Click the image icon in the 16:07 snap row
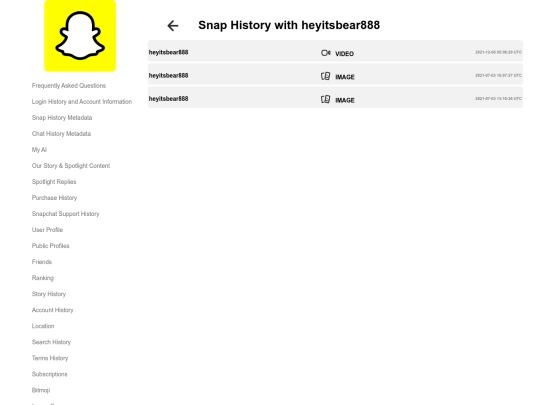540x405 pixels. (x=325, y=76)
